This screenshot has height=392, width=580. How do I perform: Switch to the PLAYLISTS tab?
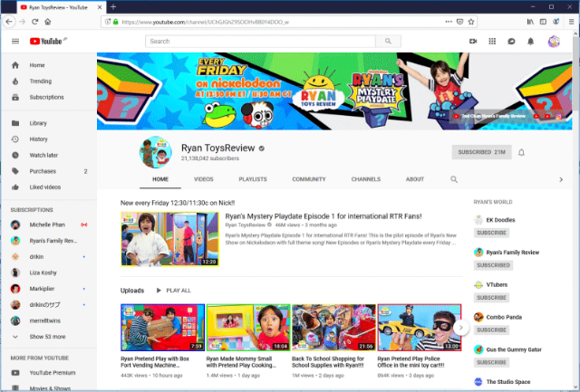coord(252,179)
